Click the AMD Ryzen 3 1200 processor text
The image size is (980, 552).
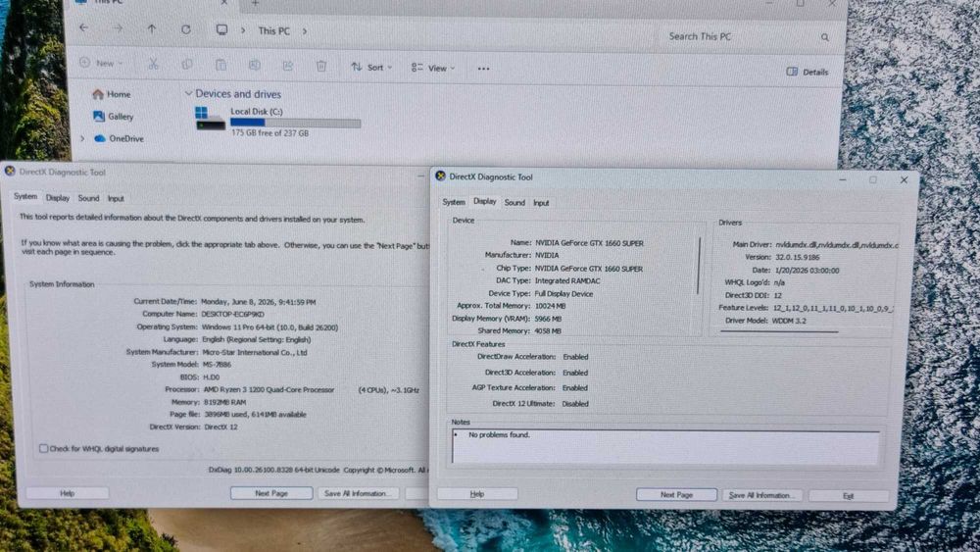(269, 389)
